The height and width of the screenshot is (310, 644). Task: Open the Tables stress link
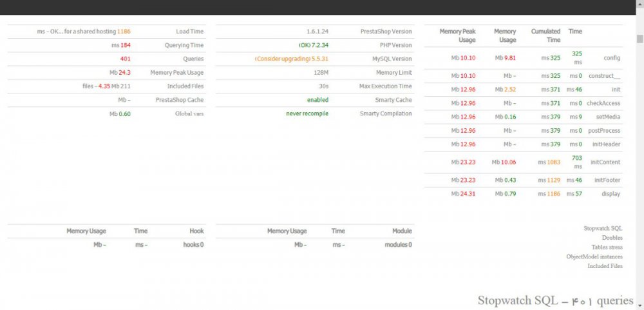(x=607, y=247)
